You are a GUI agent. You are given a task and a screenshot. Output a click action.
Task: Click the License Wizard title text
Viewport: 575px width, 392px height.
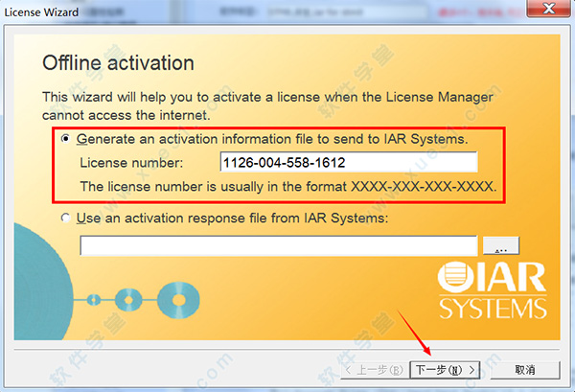point(41,12)
